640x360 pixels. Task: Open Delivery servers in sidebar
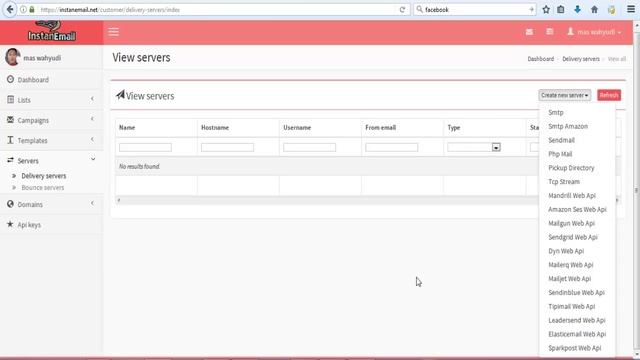tap(44, 176)
